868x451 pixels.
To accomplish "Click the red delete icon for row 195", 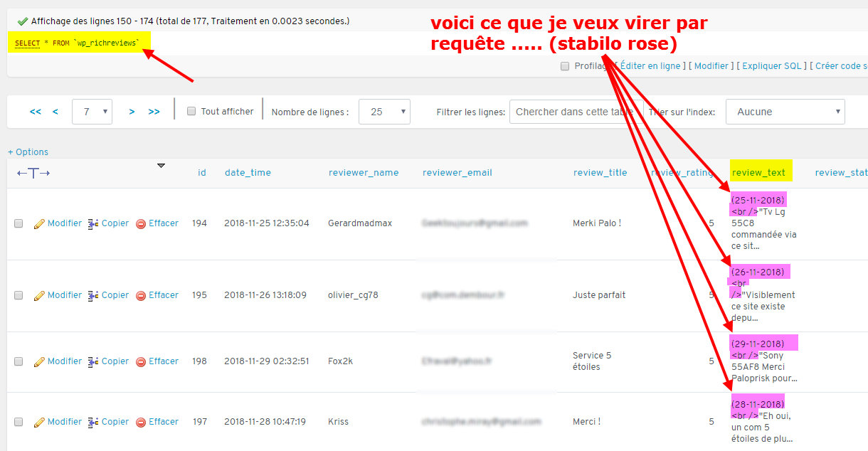I will click(x=141, y=295).
